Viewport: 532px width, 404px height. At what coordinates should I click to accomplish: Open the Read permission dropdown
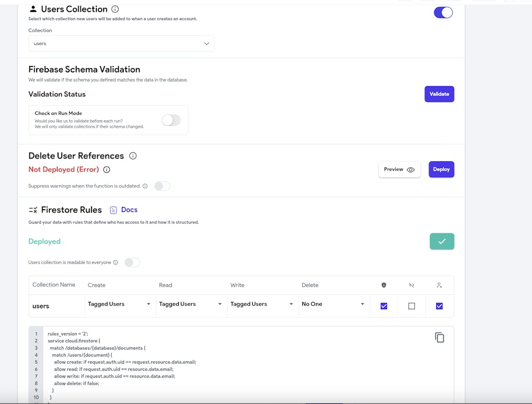tap(190, 304)
